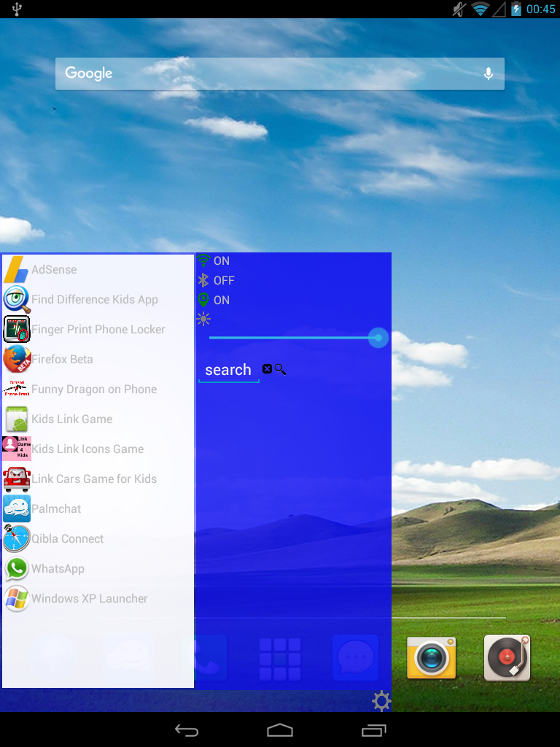Screen dimensions: 560x747
Task: Adjust the brightness slider handle
Action: click(378, 338)
